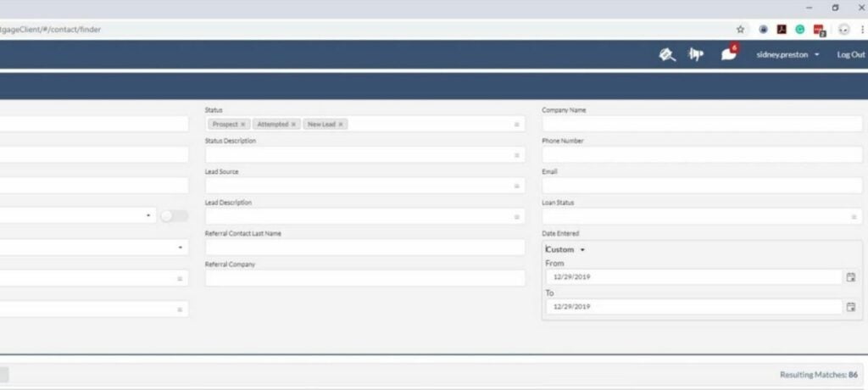This screenshot has width=868, height=390.
Task: Open the search finder magnifier icon
Action: (667, 54)
